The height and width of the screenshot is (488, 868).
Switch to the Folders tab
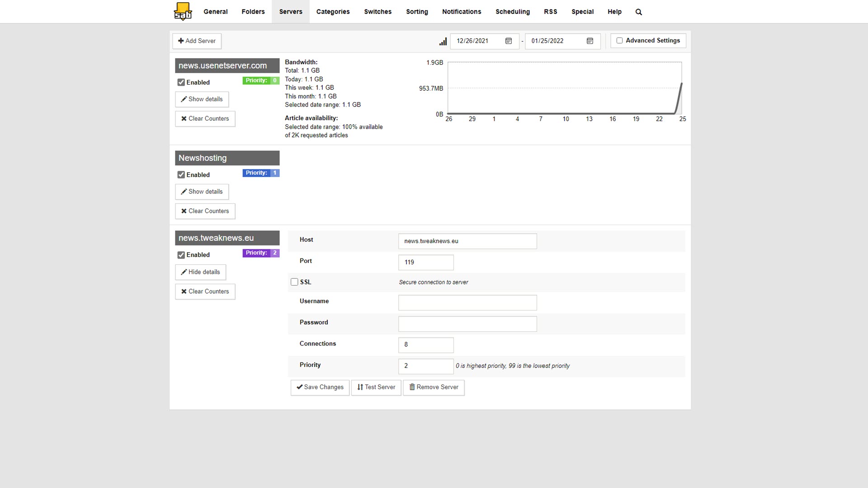click(253, 12)
